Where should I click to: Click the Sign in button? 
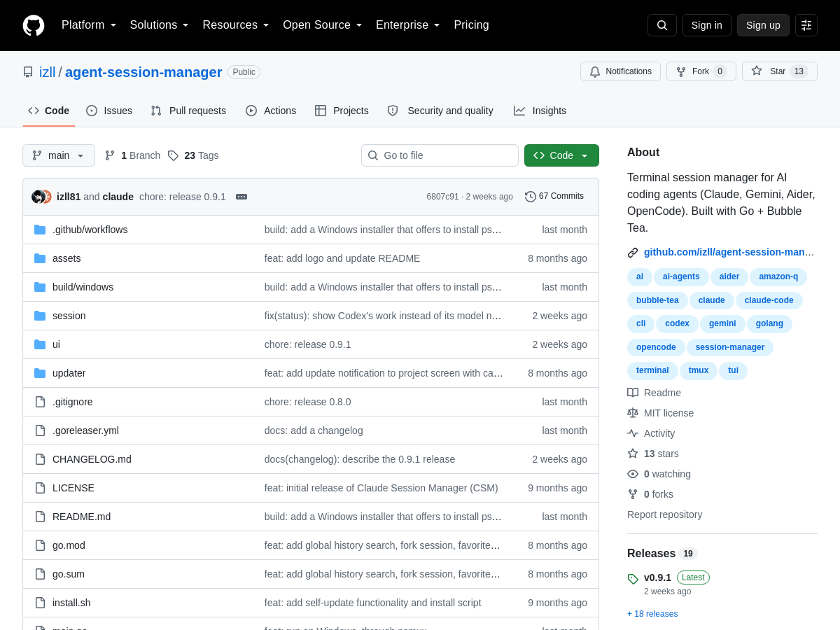pos(707,25)
